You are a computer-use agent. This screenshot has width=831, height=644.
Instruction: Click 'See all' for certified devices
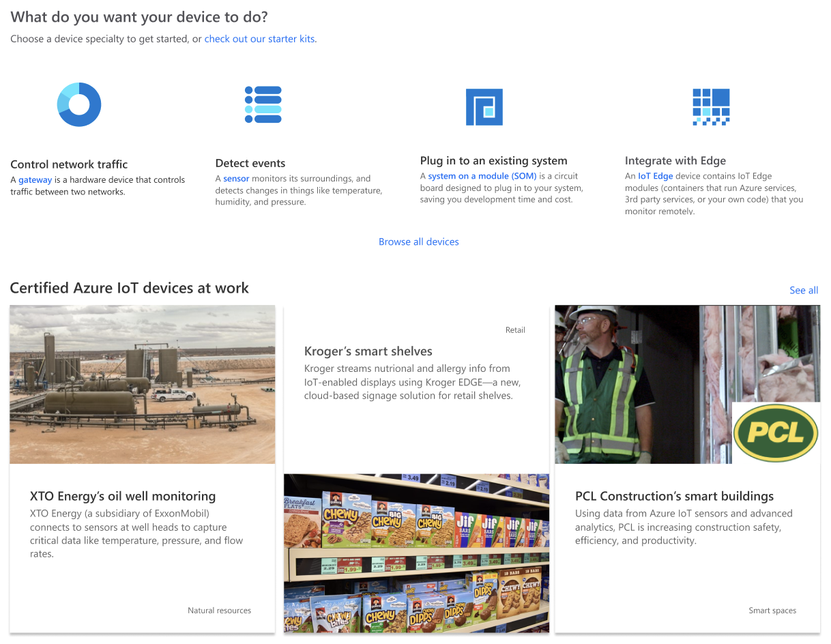coord(804,290)
